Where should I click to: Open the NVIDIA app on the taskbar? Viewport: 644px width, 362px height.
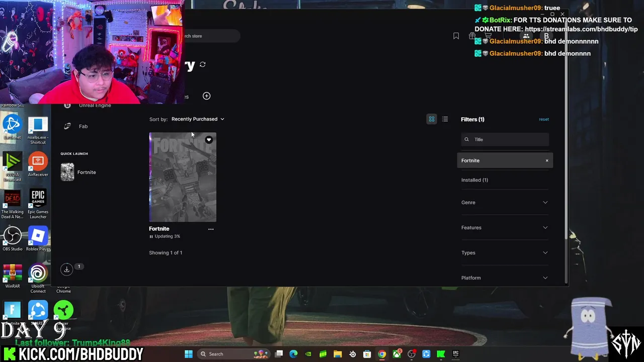(x=308, y=354)
